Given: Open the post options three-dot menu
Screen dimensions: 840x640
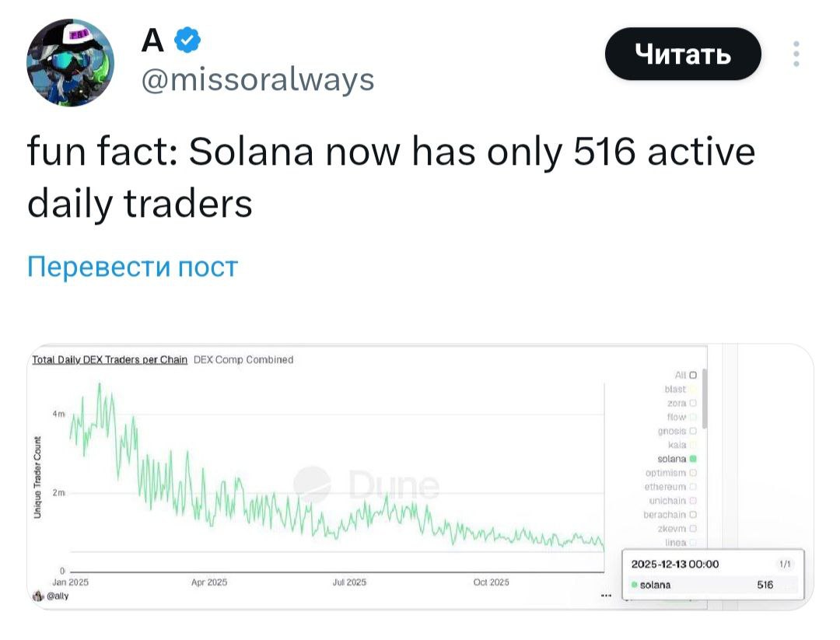Looking at the screenshot, I should point(795,53).
